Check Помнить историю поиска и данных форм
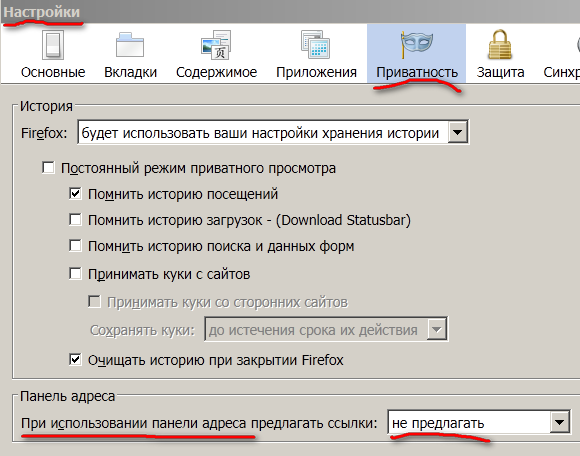 [x=75, y=246]
